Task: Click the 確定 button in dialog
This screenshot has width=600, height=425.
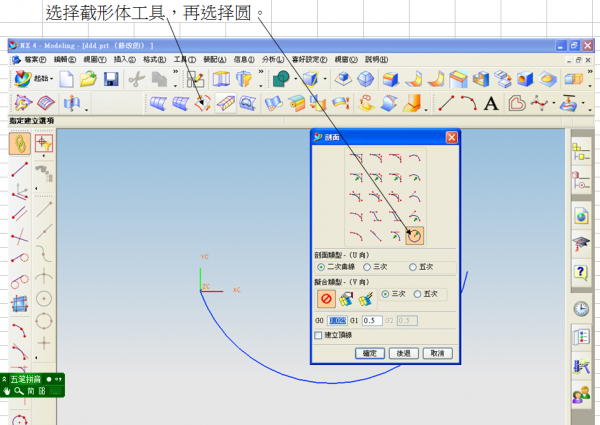Action: click(370, 353)
